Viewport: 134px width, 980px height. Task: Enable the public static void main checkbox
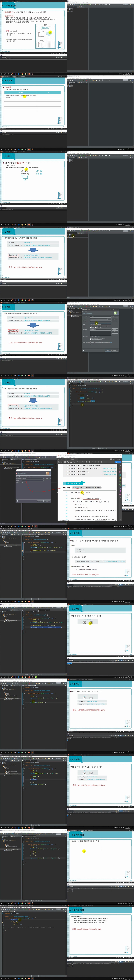coord(91,338)
